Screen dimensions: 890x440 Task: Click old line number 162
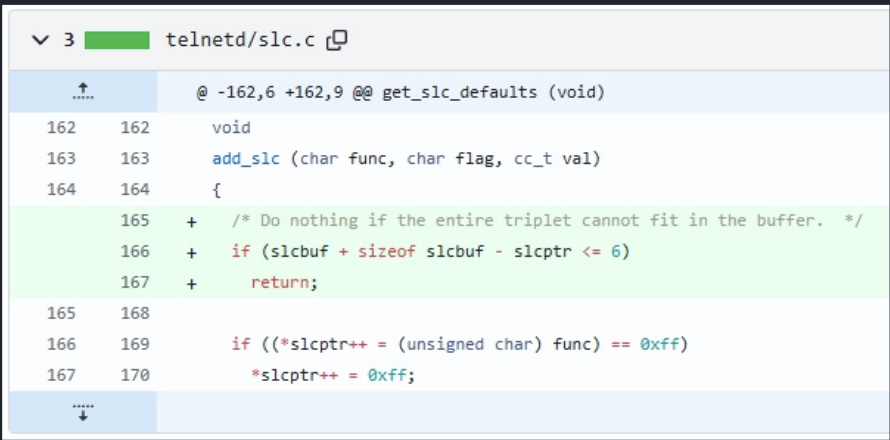click(61, 128)
